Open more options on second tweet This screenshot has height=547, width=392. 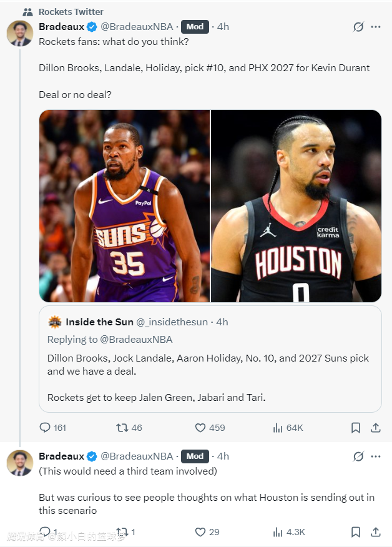click(x=376, y=456)
